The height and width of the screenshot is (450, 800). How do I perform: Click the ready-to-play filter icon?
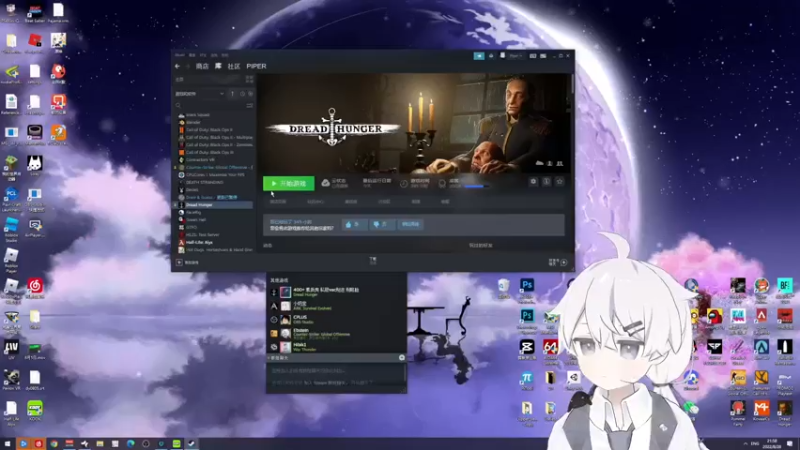(250, 94)
